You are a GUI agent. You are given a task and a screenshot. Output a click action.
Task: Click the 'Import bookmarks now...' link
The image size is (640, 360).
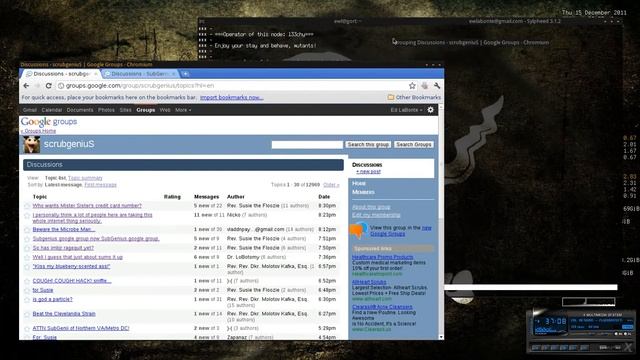pyautogui.click(x=231, y=97)
